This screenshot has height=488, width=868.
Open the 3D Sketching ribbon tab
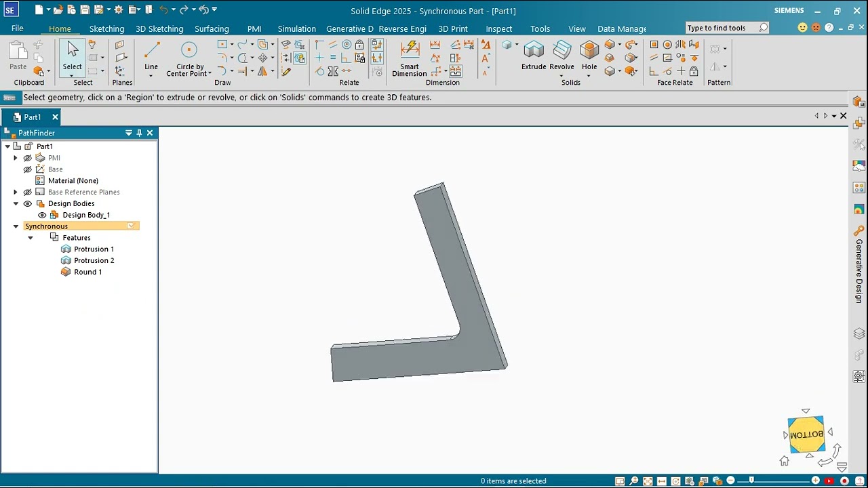click(x=159, y=28)
